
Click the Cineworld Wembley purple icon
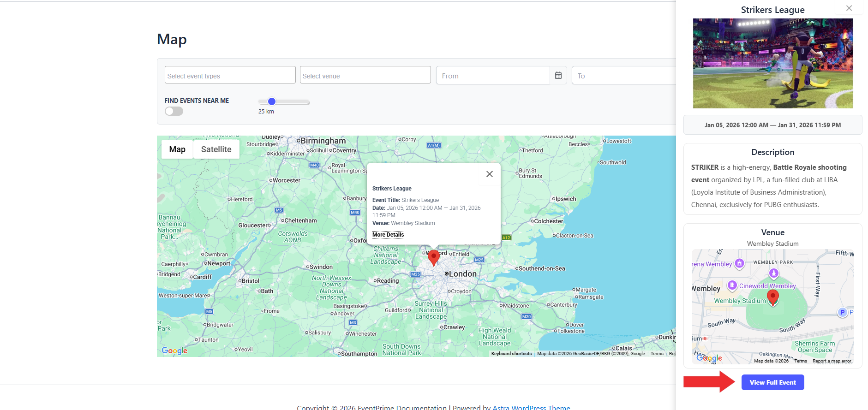coord(732,285)
